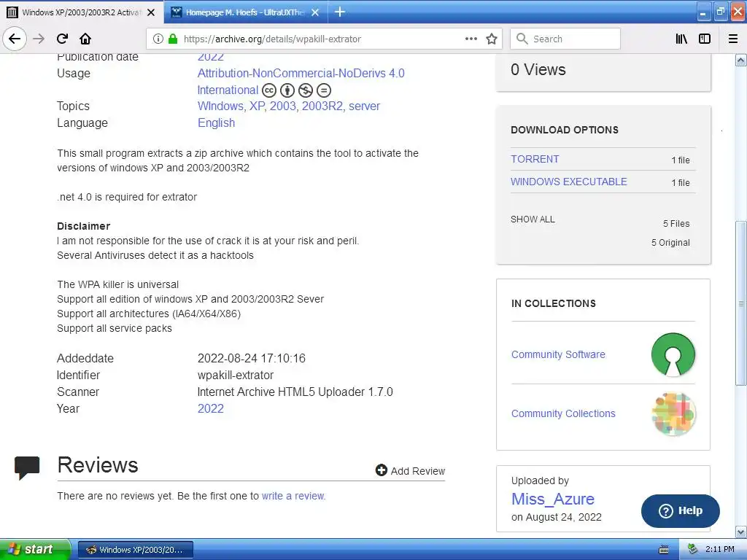Click the NonCommercial license icon
Image resolution: width=747 pixels, height=560 pixels.
[x=306, y=90]
